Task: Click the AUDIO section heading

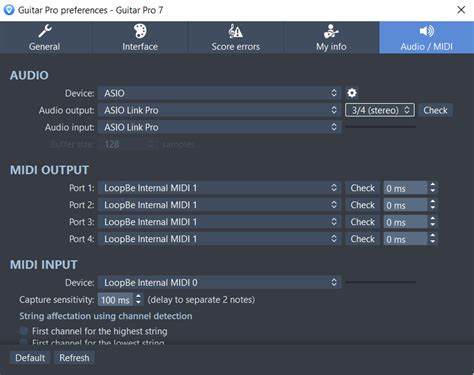Action: 29,75
